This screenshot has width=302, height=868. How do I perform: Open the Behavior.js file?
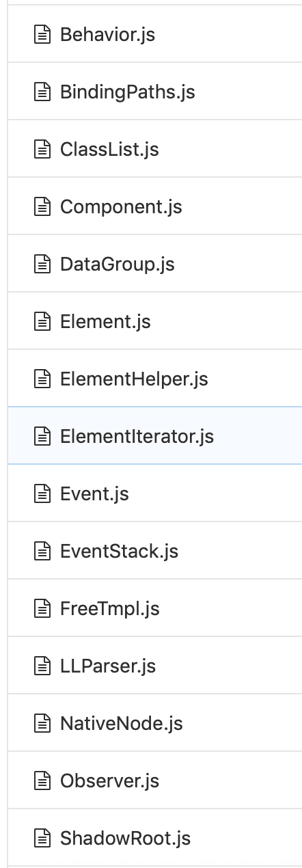(107, 34)
